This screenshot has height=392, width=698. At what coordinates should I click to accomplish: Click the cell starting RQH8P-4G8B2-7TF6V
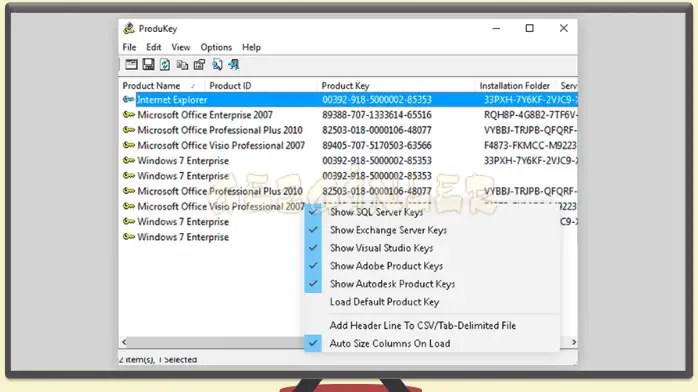point(530,115)
